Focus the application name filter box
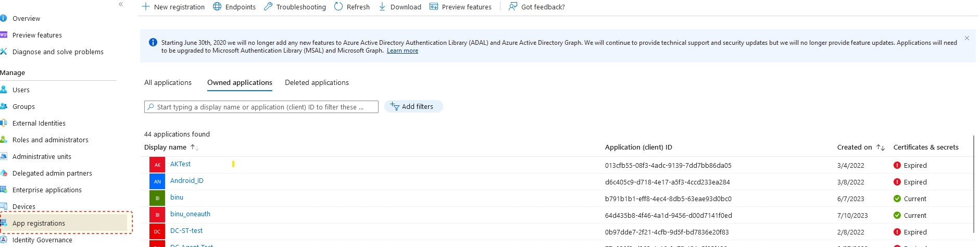The image size is (980, 247). pyautogui.click(x=261, y=107)
